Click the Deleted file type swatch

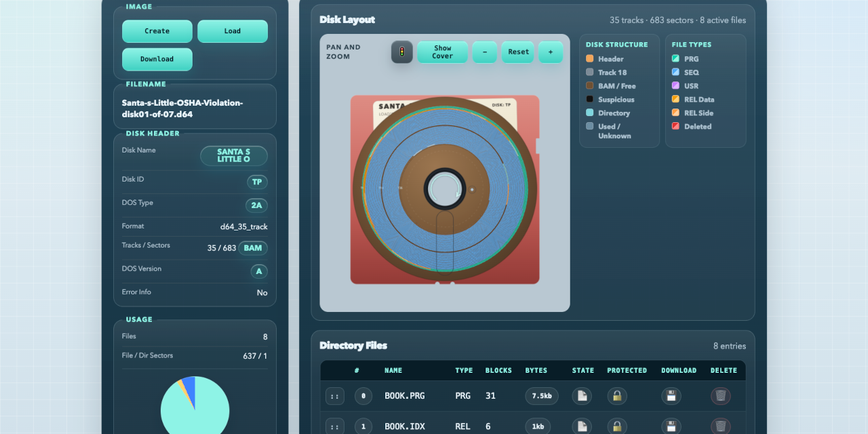click(x=675, y=127)
